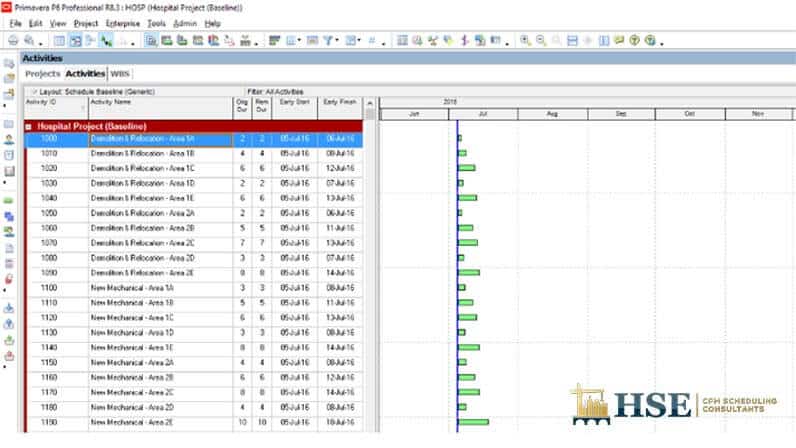This screenshot has height=448, width=796.
Task: Open the Enterprise menu
Action: click(x=122, y=22)
